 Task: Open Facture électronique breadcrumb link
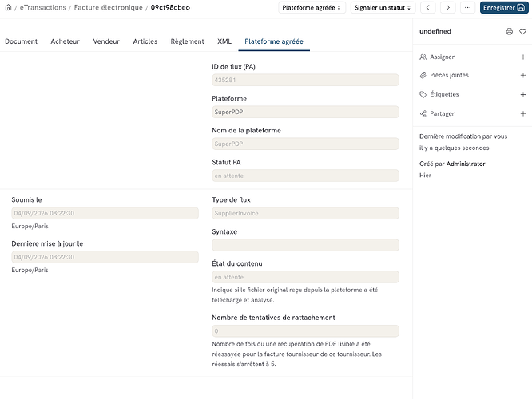pyautogui.click(x=108, y=7)
